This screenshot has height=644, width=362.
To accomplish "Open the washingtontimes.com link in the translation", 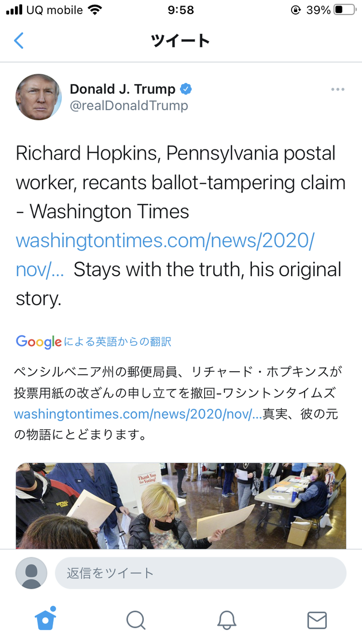I will [138, 415].
